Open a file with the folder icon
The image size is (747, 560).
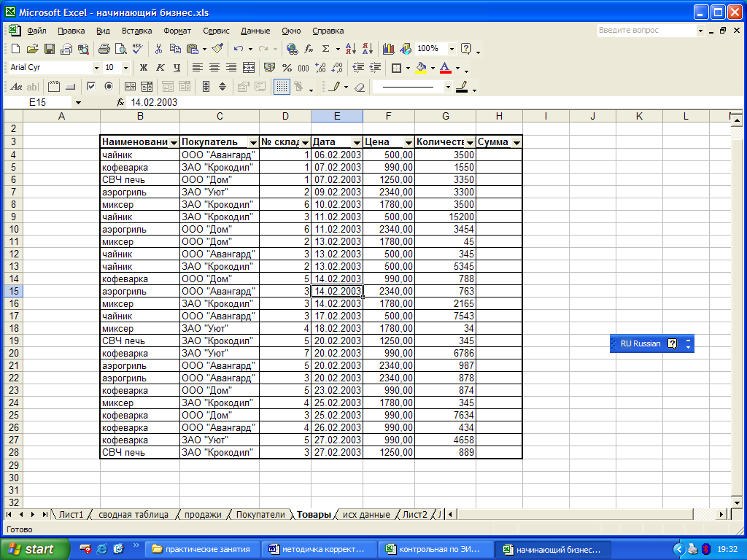32,49
